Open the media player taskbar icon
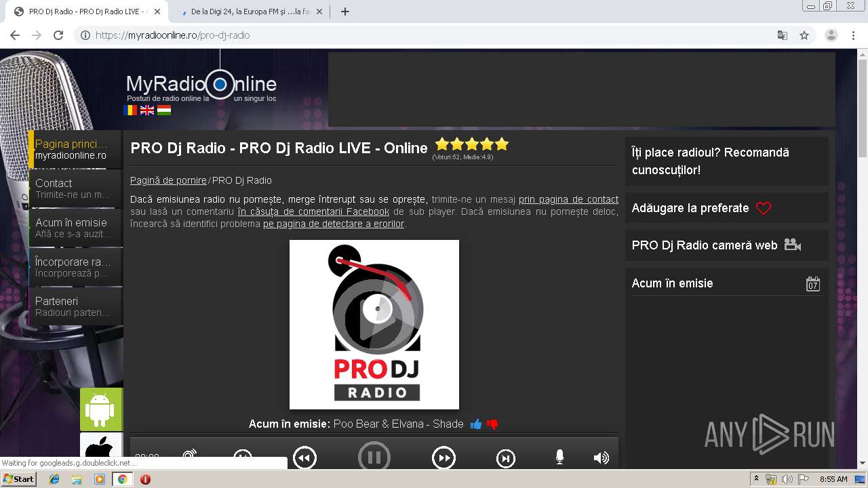The image size is (868, 488). (100, 479)
